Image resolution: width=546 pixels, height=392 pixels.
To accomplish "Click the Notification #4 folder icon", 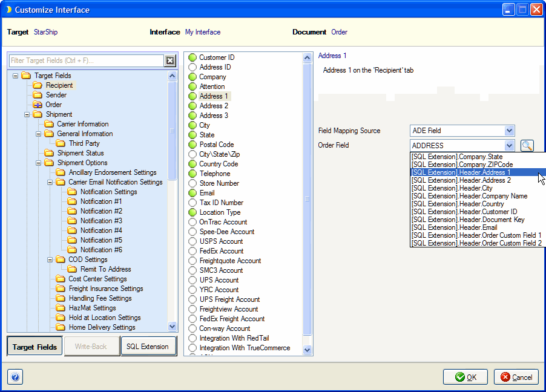I will coord(72,230).
